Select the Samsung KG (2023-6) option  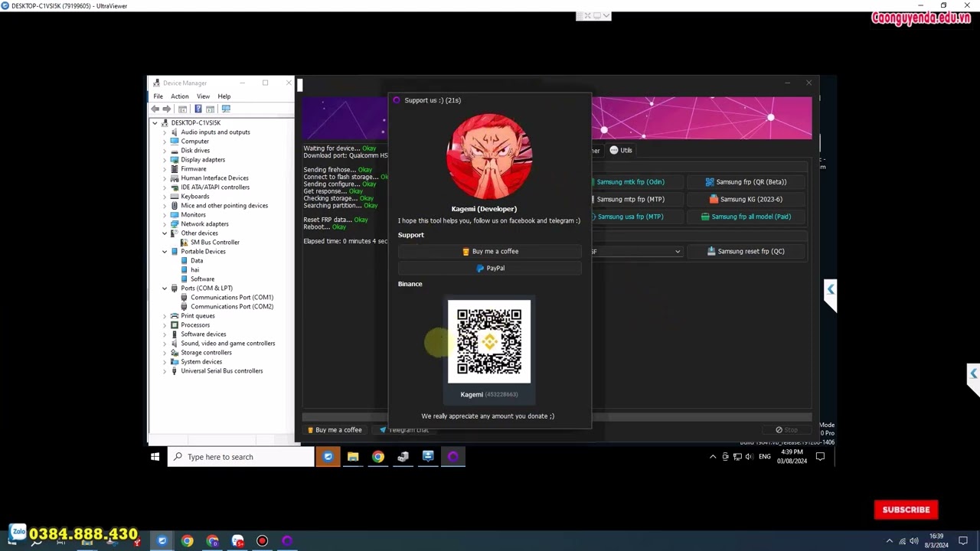(x=746, y=199)
